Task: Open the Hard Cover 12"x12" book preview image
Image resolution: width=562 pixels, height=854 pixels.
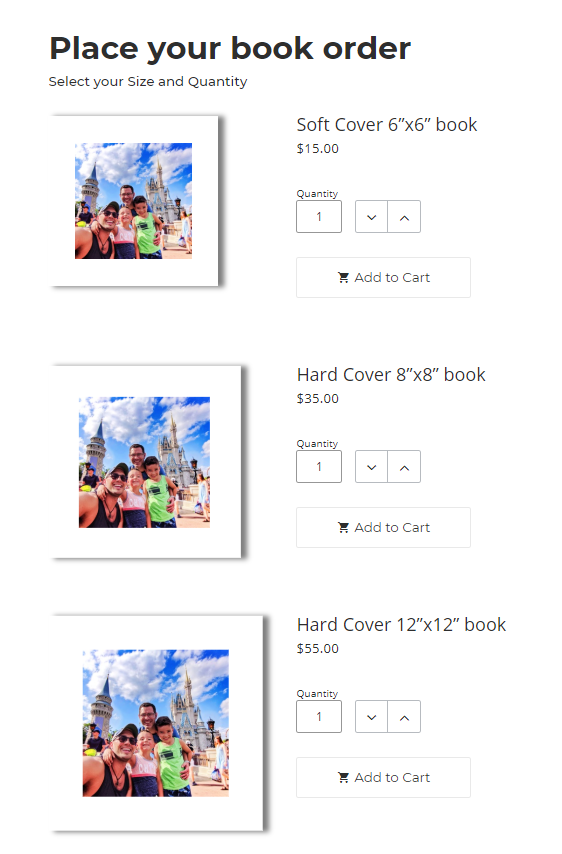Action: (157, 723)
